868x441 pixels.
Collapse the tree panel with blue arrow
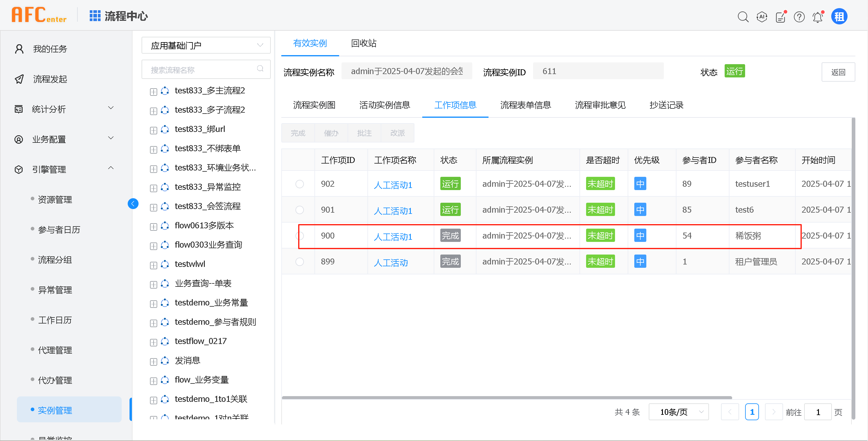pos(133,204)
